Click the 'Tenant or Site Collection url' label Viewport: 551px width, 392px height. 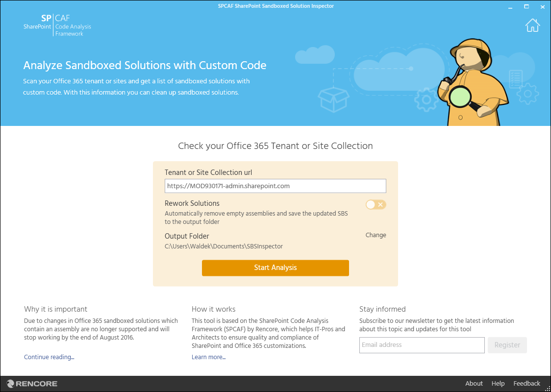208,172
